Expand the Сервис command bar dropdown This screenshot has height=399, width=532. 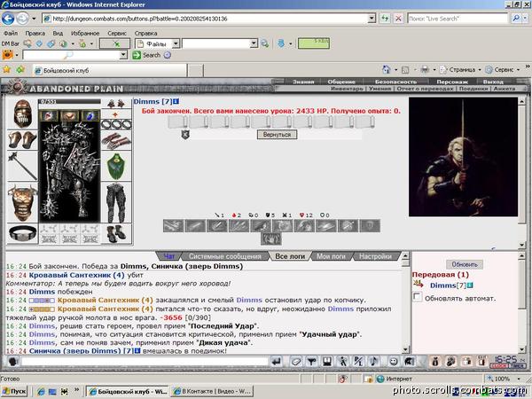[x=518, y=70]
